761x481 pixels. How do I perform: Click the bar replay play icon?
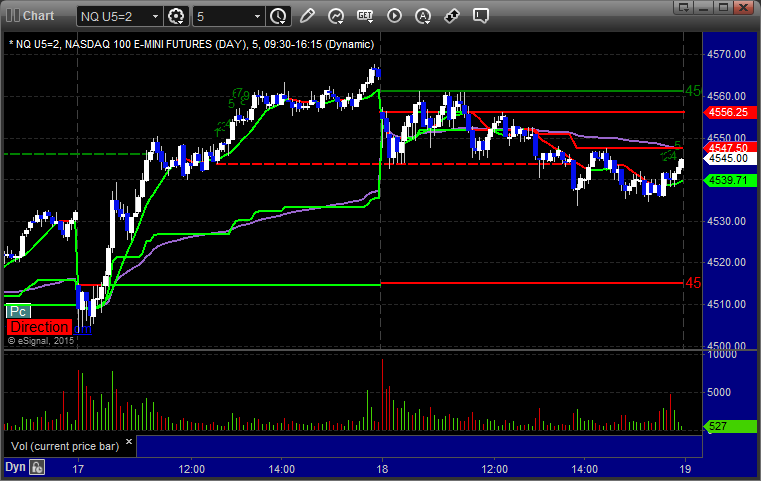pos(394,16)
